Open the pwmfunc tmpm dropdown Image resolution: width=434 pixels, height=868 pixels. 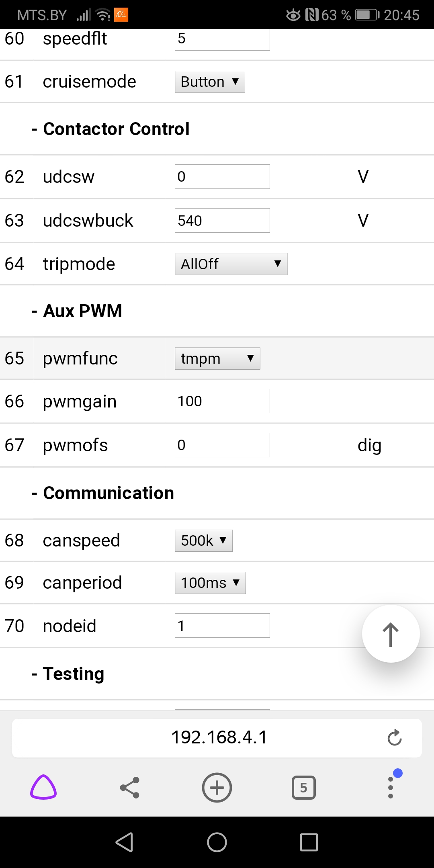coord(217,358)
